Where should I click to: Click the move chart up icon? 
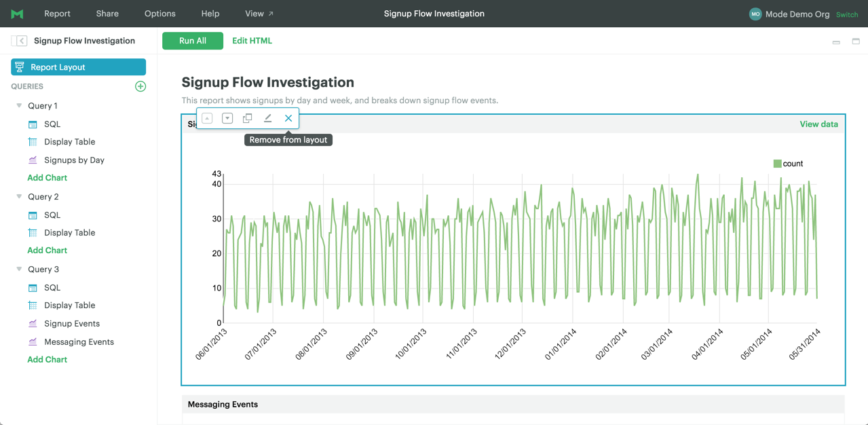click(207, 118)
